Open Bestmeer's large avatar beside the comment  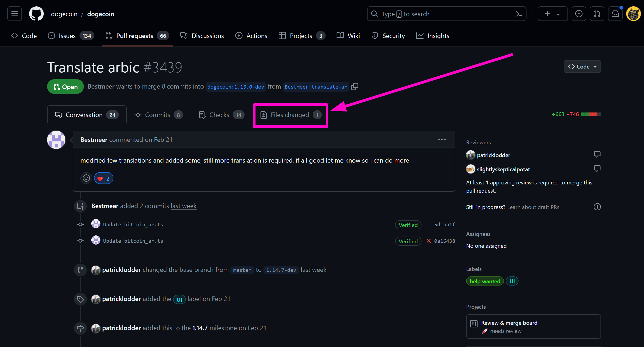click(56, 140)
